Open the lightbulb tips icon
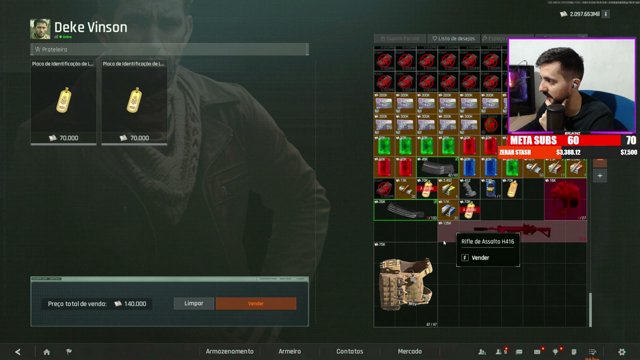Image resolution: width=640 pixels, height=360 pixels. coord(556,352)
